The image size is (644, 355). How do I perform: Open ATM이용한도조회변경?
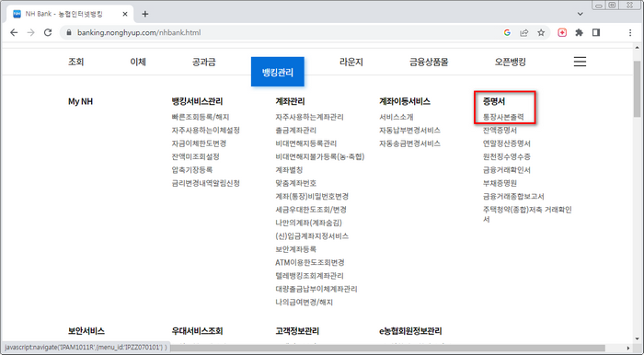click(x=310, y=262)
